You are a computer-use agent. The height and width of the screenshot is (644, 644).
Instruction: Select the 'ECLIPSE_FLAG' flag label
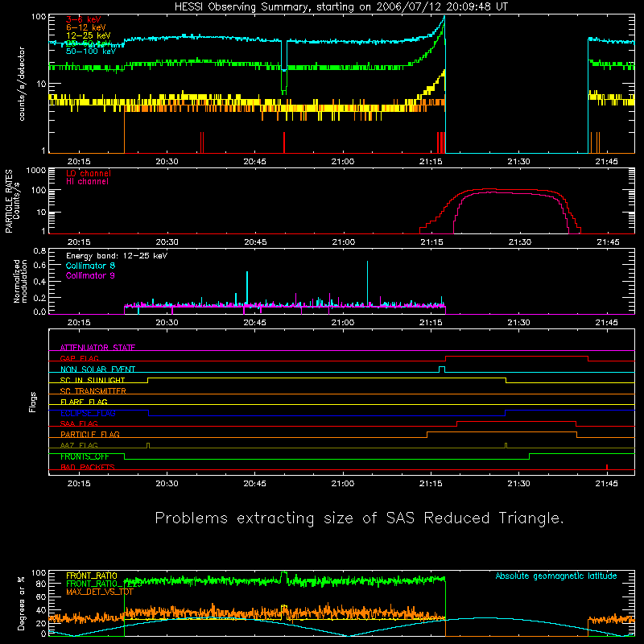(88, 413)
